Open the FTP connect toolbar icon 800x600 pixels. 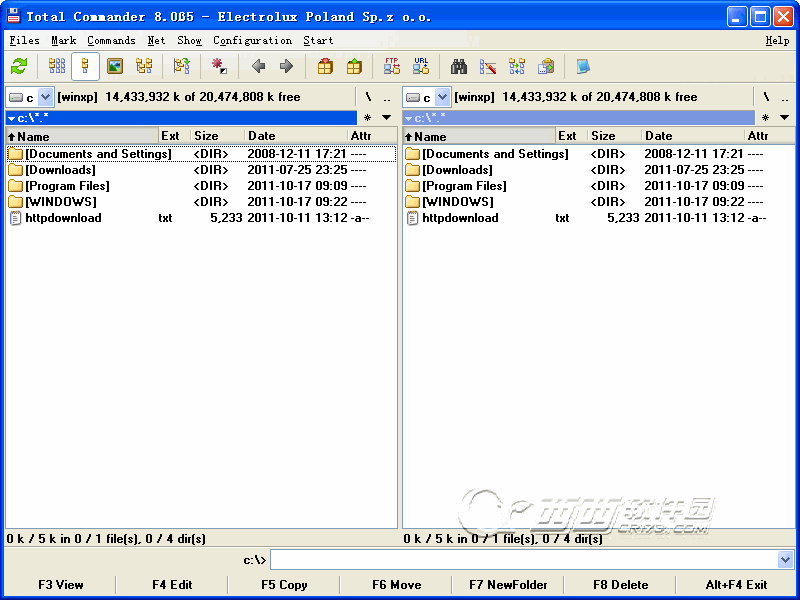tap(392, 66)
